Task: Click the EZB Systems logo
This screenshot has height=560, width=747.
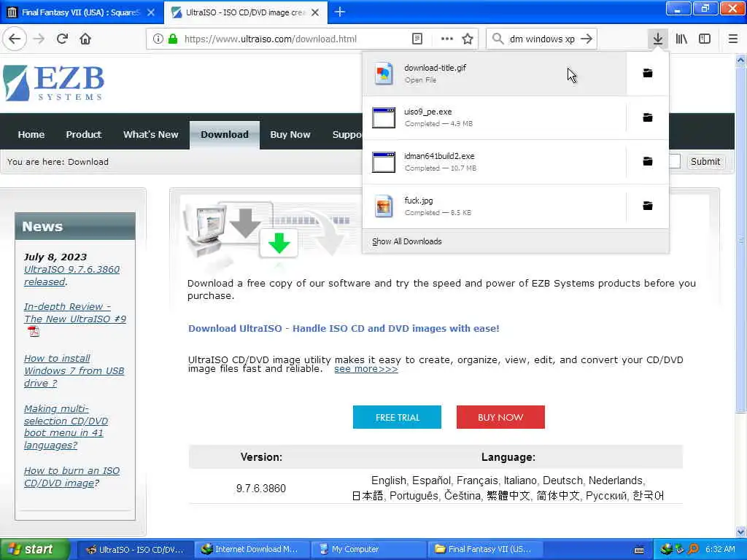Action: point(53,83)
